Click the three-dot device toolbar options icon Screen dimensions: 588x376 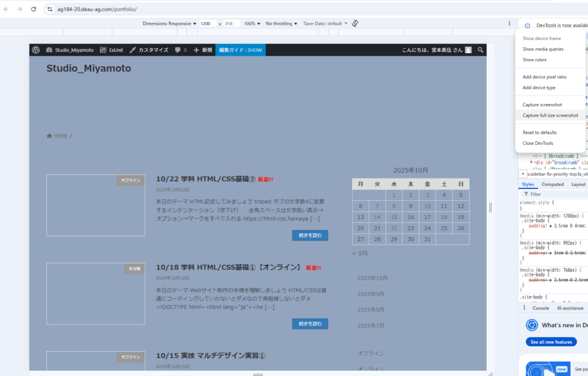[509, 24]
